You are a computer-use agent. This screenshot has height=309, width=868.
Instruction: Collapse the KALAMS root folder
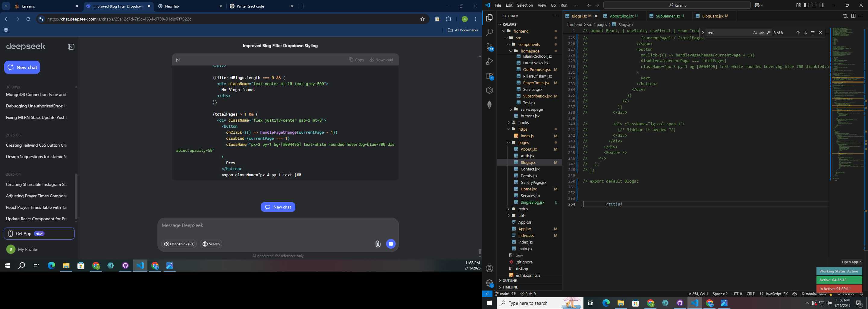[529, 24]
